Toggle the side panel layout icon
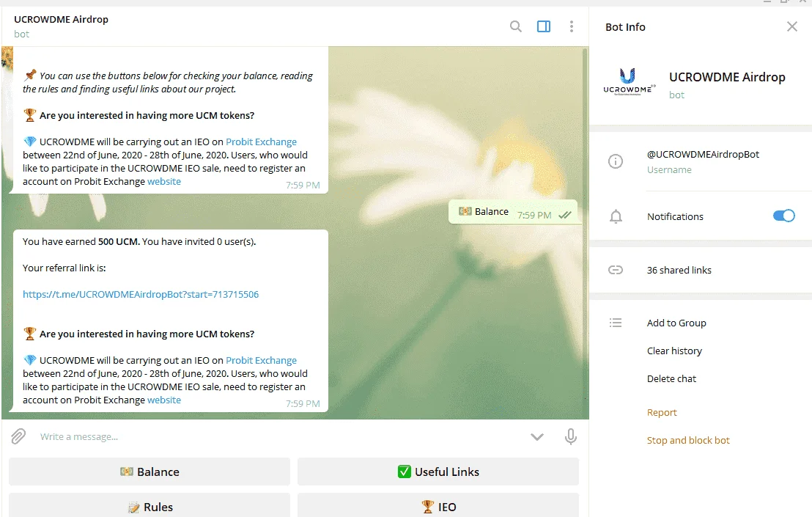This screenshot has height=517, width=812. (x=544, y=26)
